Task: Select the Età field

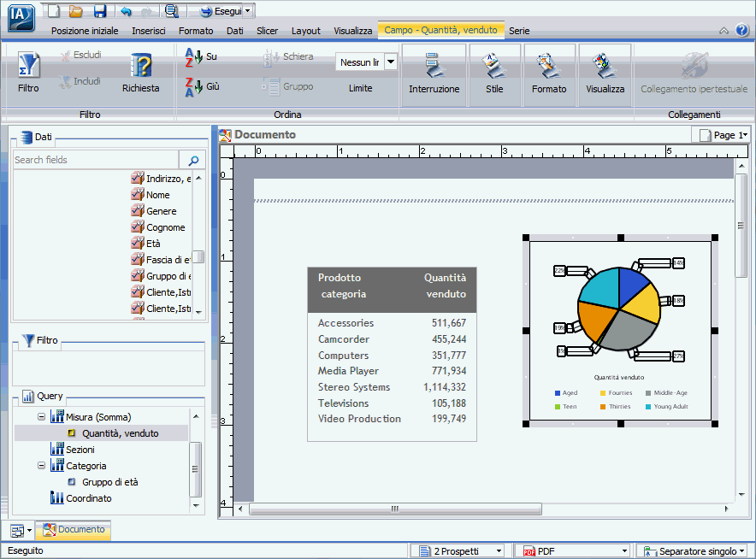Action: [x=153, y=244]
